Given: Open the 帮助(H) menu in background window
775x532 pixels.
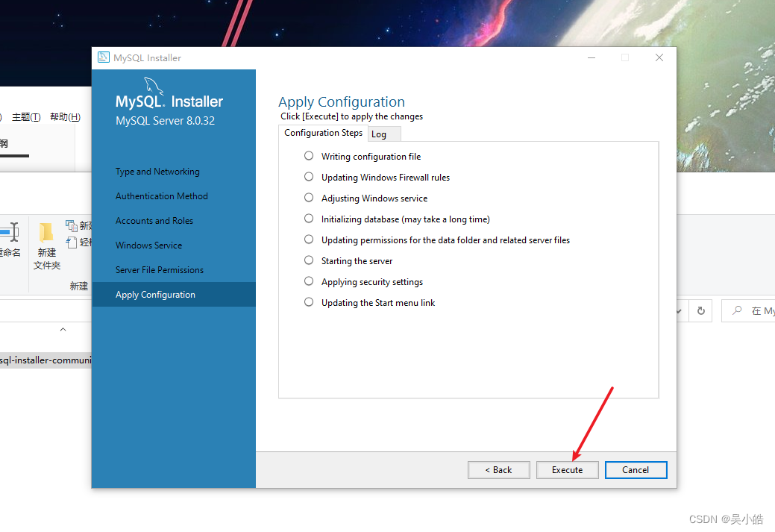Looking at the screenshot, I should point(65,117).
